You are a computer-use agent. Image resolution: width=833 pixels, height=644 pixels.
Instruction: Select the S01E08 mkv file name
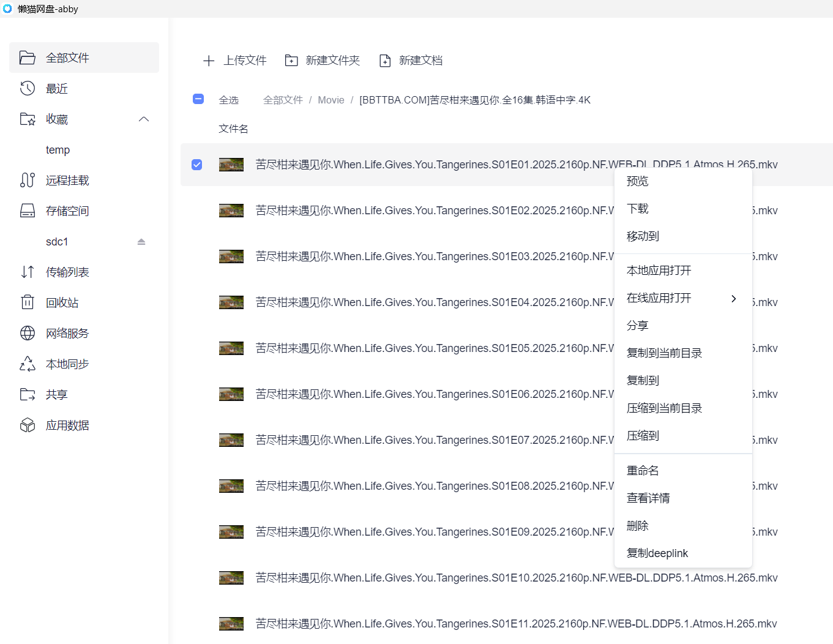[x=435, y=486]
